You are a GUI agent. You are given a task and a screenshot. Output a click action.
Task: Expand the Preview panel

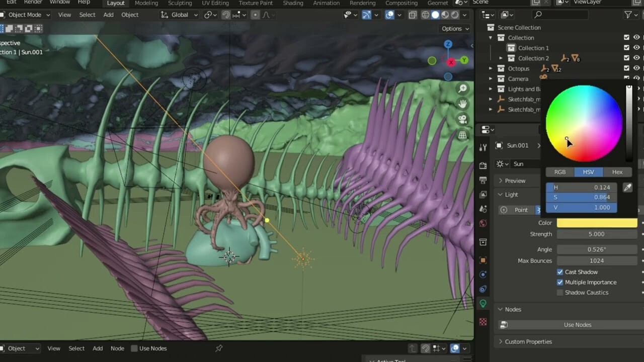[515, 180]
